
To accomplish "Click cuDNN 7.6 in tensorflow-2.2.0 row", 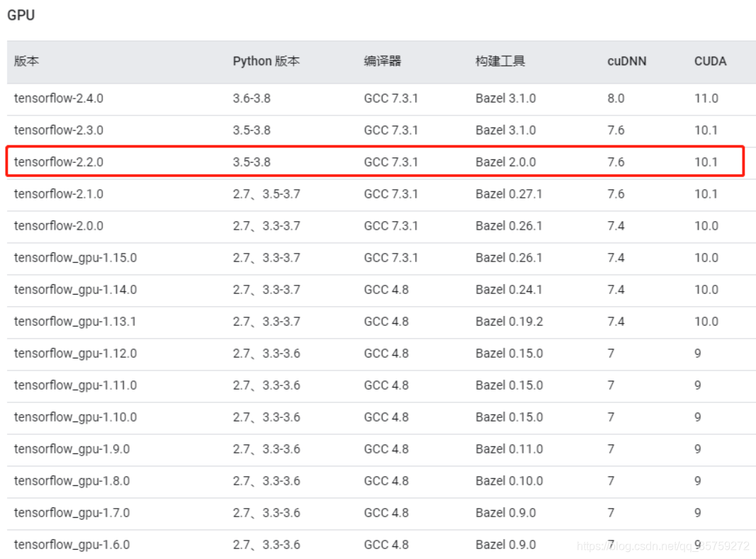I will pyautogui.click(x=616, y=162).
